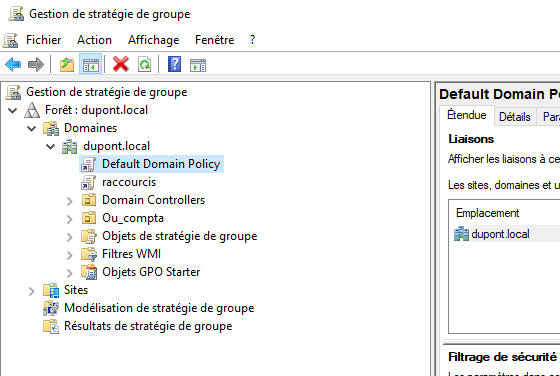This screenshot has width=560, height=376.
Task: Select dupont.local domain label in tree
Action: pos(116,146)
